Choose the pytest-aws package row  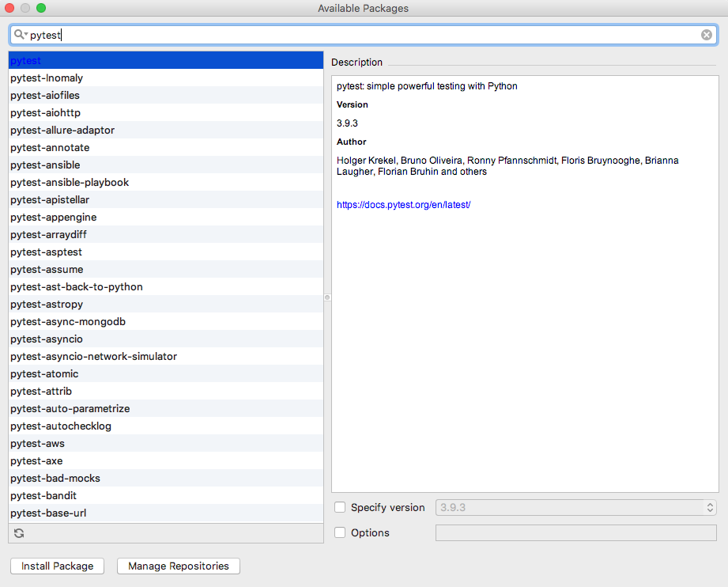point(166,444)
